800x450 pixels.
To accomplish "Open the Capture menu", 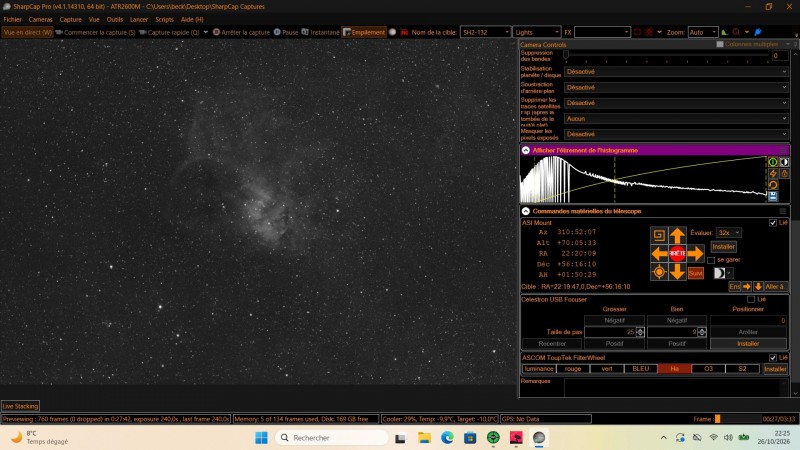I will 70,19.
